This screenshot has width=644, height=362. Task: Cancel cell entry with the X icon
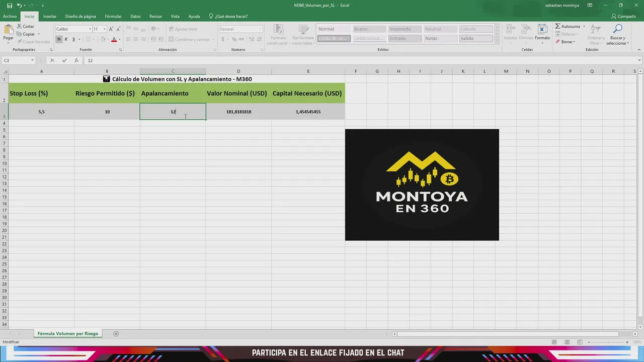[52, 60]
